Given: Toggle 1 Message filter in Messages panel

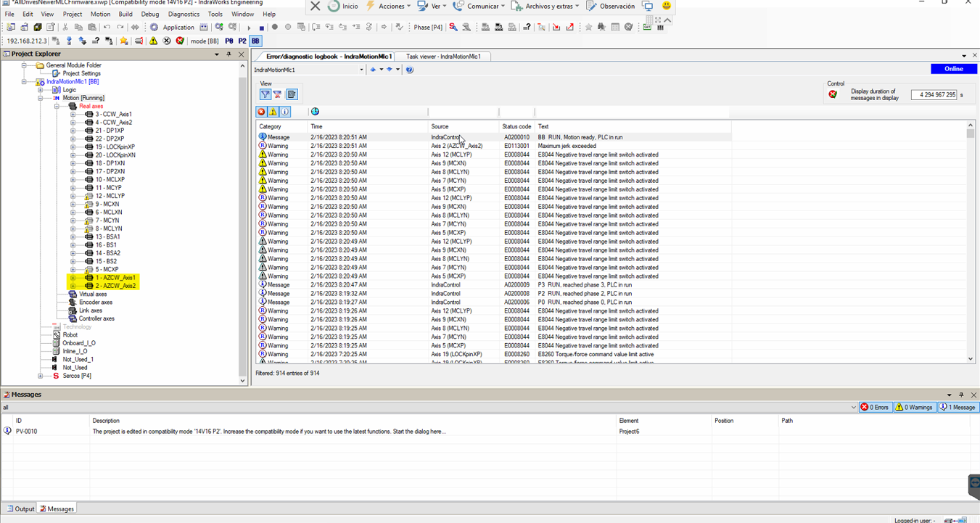Looking at the screenshot, I should 958,408.
